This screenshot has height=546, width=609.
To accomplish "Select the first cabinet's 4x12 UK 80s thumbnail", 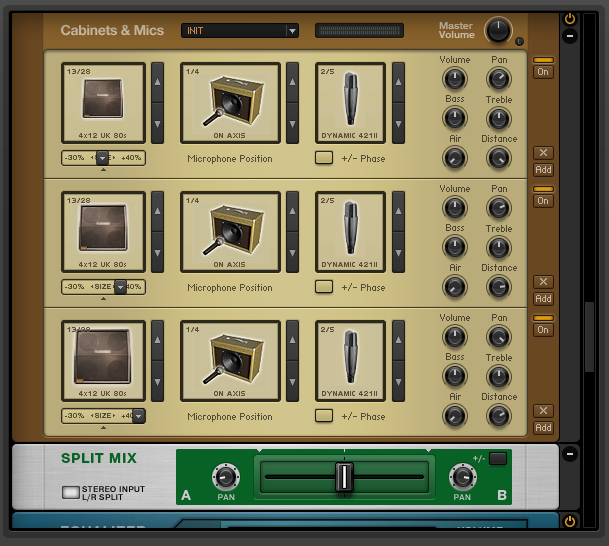I will 103,103.
